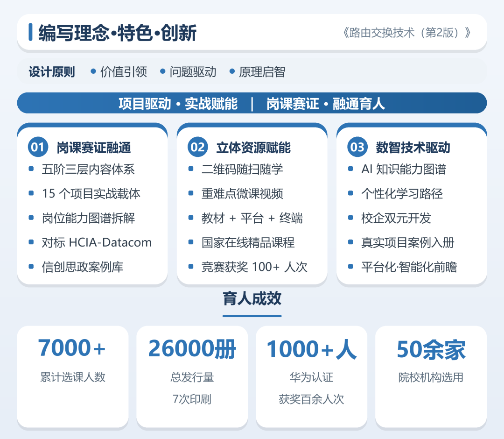Click heading 立体资源赋能
504x439 pixels.
click(253, 148)
